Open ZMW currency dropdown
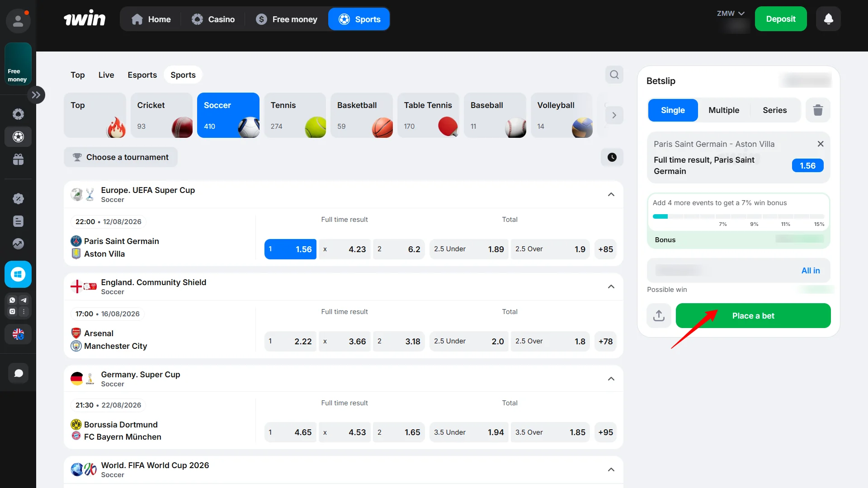Viewport: 868px width, 488px height. point(731,13)
